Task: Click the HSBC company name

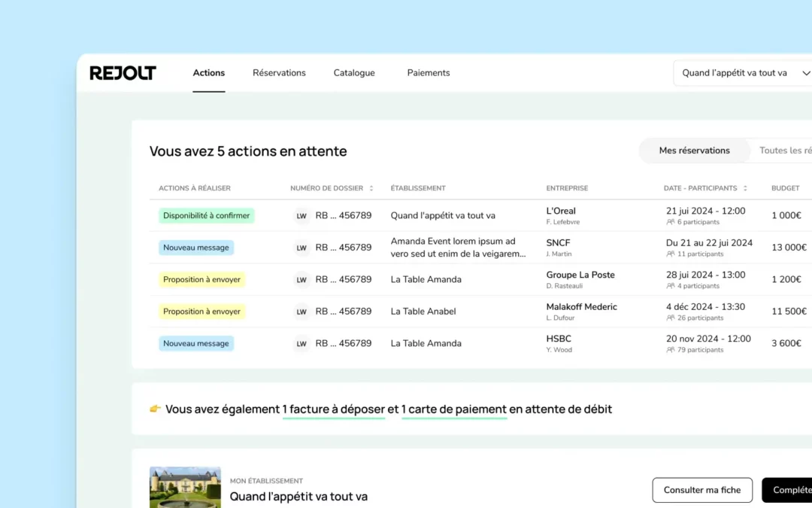Action: tap(559, 339)
